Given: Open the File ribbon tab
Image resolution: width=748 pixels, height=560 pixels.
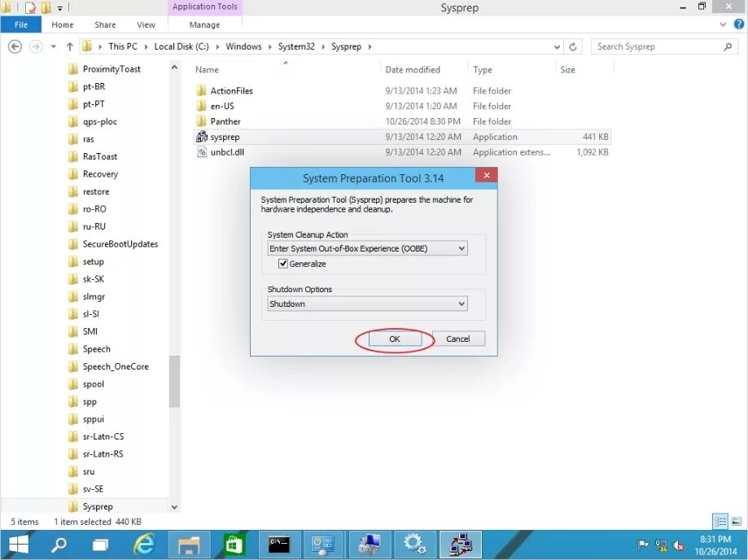Looking at the screenshot, I should pos(21,24).
